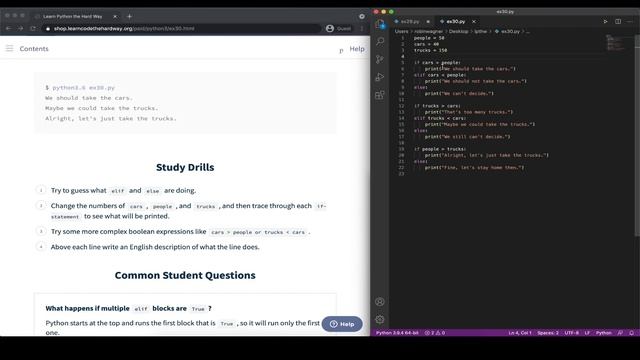This screenshot has width=640, height=360.
Task: Open the VS Code Search panel icon
Action: tap(380, 41)
